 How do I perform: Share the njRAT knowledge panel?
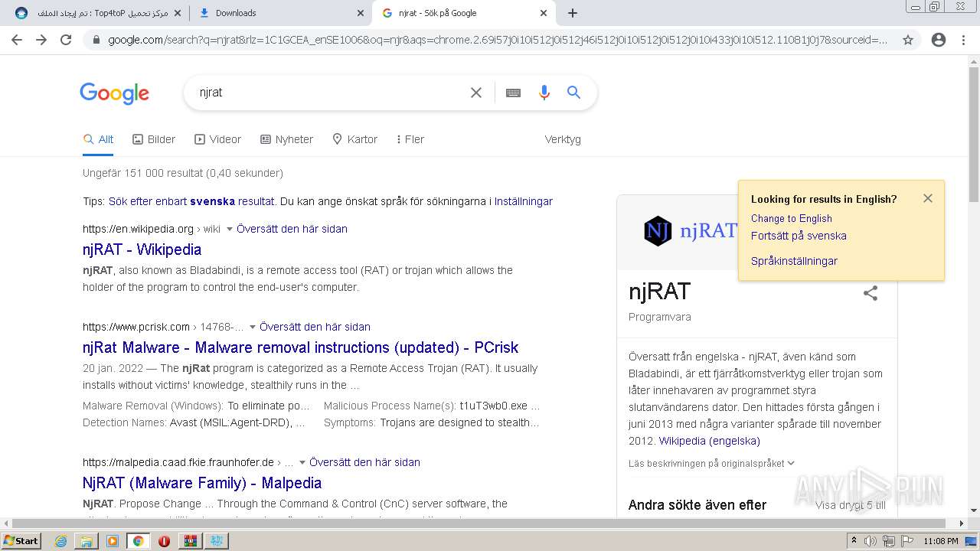pyautogui.click(x=871, y=293)
